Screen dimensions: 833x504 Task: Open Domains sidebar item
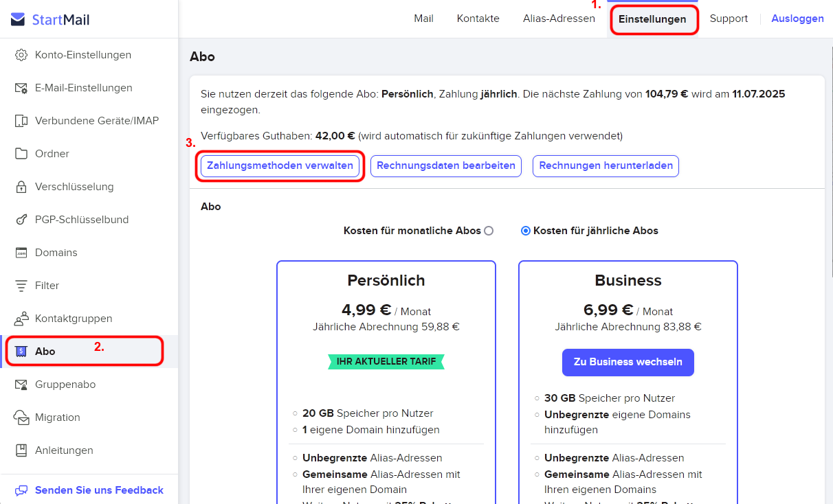(89, 253)
